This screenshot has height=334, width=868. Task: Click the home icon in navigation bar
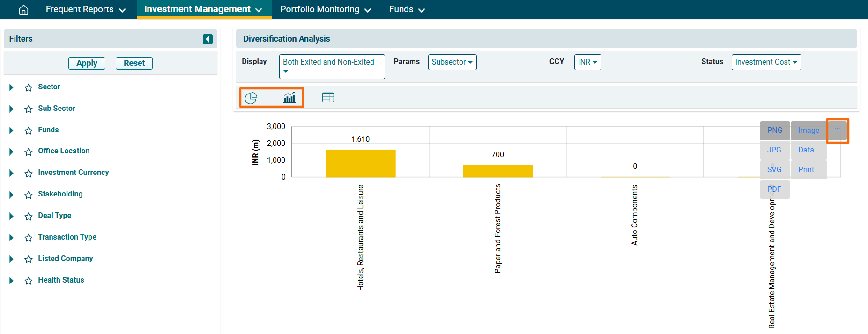23,10
